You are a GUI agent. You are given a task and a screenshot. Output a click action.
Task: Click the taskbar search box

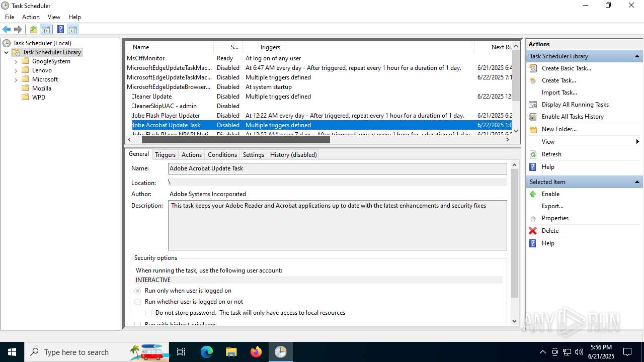point(97,352)
